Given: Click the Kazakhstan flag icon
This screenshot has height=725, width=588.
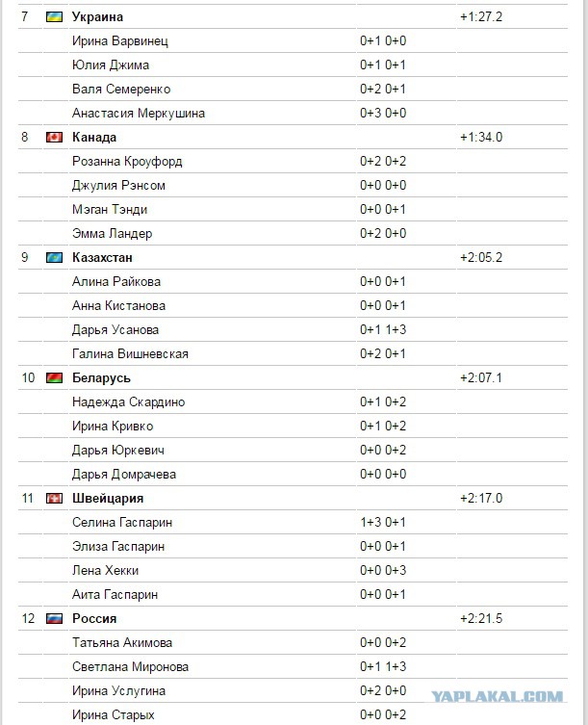Looking at the screenshot, I should click(54, 257).
